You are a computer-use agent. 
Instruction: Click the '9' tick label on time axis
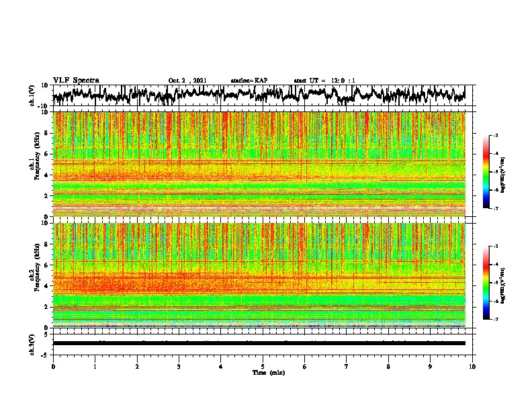pos(430,367)
